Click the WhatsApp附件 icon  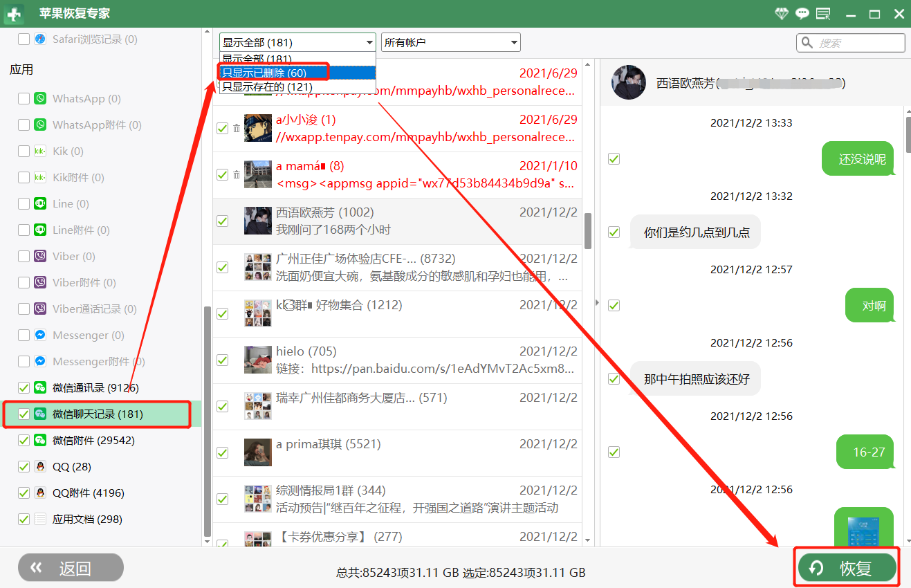coord(41,125)
